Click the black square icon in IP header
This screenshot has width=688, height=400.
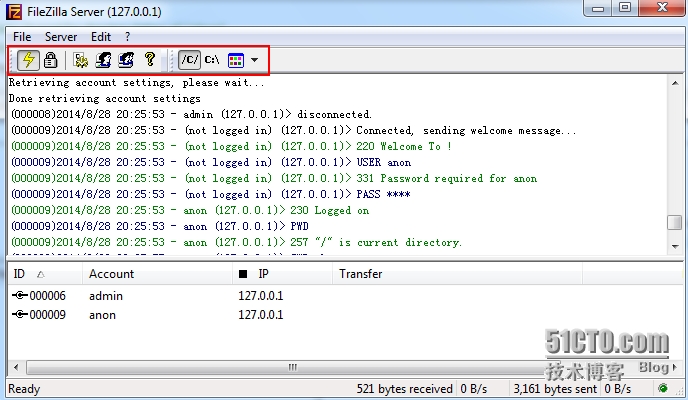tap(243, 274)
